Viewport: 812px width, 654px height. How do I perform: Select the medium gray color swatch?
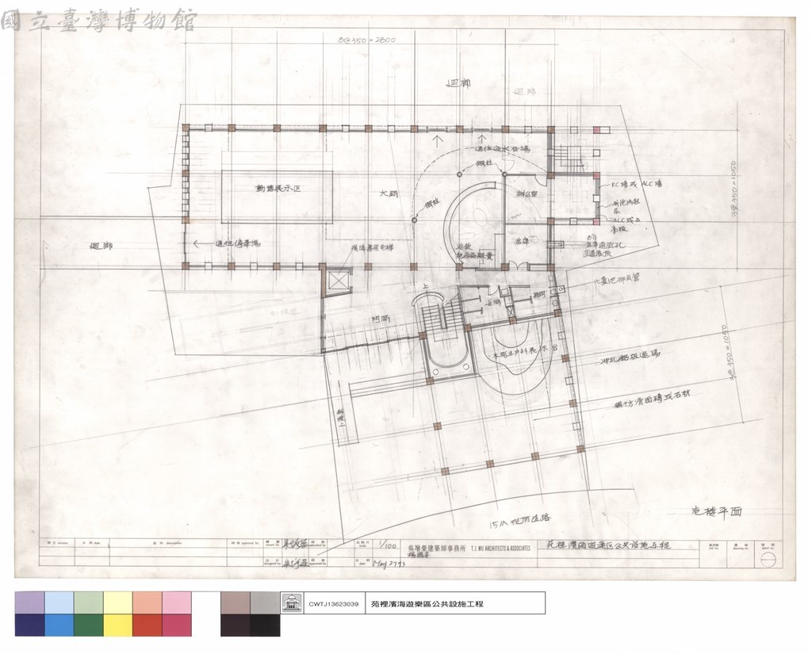(265, 603)
